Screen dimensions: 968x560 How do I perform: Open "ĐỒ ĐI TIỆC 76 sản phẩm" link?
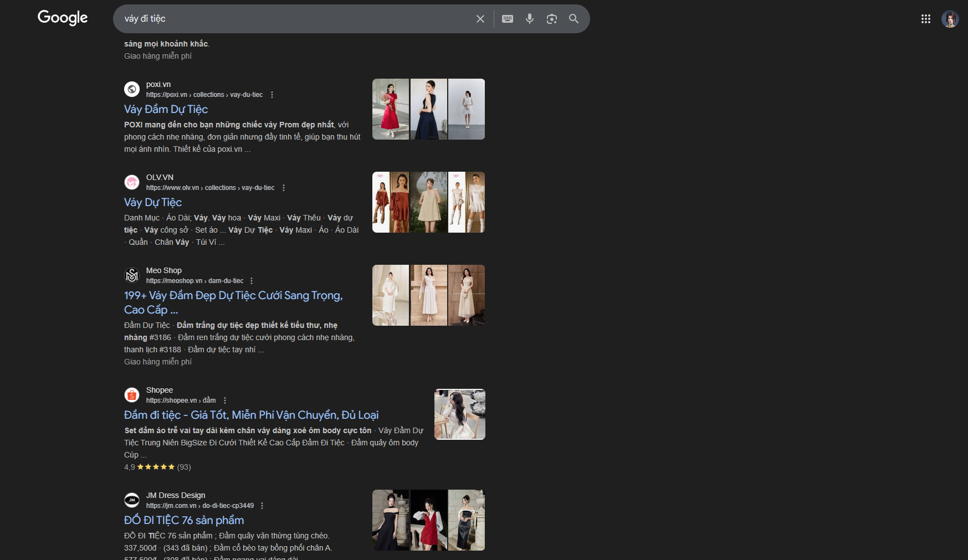[x=184, y=520]
